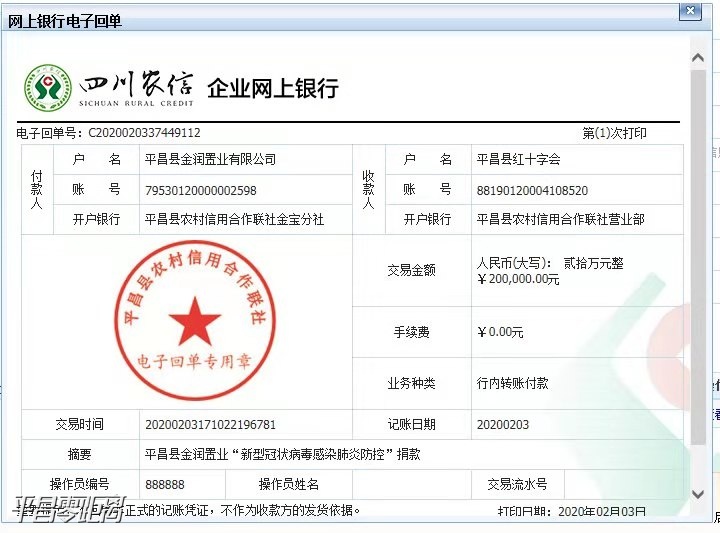Select payee bank 平昌县农村信用合作联社营业部
Viewport: 720px width, 533px height.
click(x=560, y=219)
